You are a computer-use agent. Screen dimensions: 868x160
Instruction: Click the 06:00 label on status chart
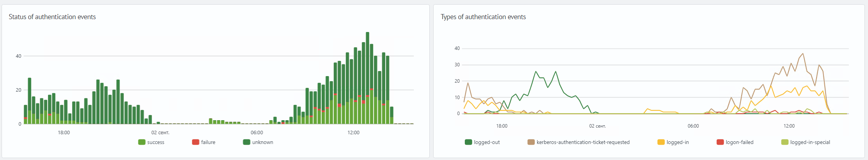click(257, 133)
